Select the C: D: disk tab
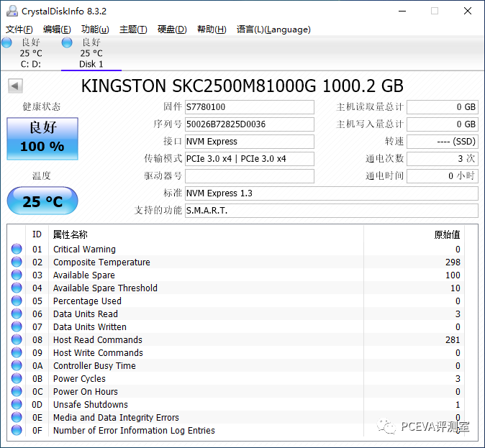The image size is (485, 448). [31, 53]
